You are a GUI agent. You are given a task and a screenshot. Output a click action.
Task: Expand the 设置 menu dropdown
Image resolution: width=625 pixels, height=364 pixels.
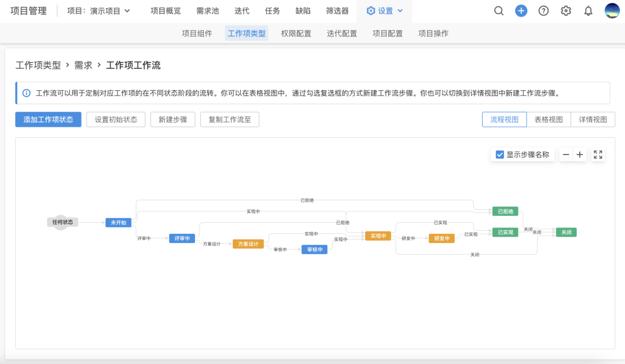[x=385, y=11]
